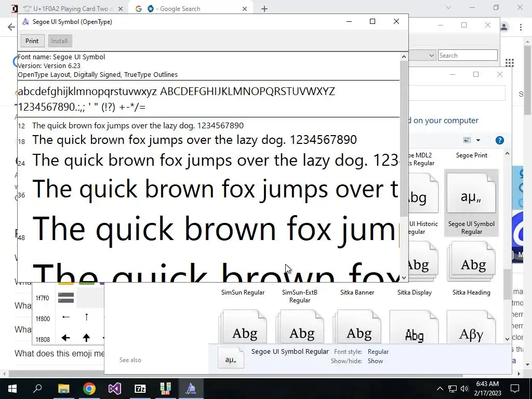Click the details pane Segoe UI Symbol preview icon
This screenshot has height=399, width=532.
click(231, 358)
